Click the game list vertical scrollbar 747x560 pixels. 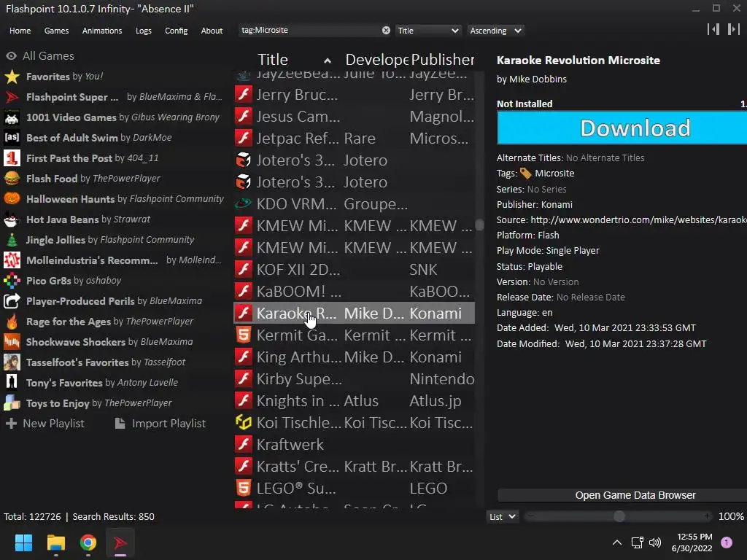click(479, 225)
